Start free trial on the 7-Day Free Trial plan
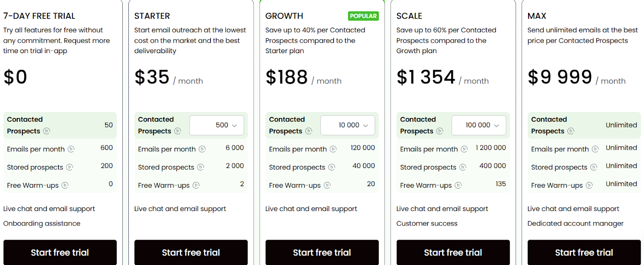The width and height of the screenshot is (644, 265). (60, 252)
